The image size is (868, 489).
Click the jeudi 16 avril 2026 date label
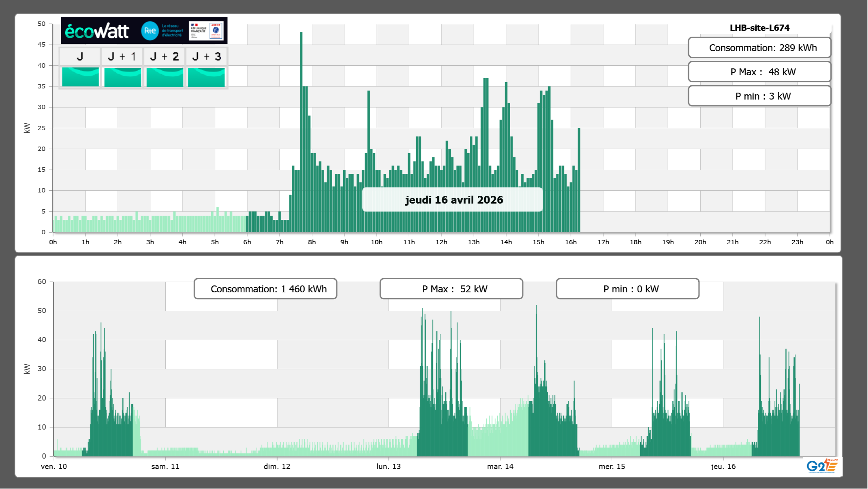point(453,200)
